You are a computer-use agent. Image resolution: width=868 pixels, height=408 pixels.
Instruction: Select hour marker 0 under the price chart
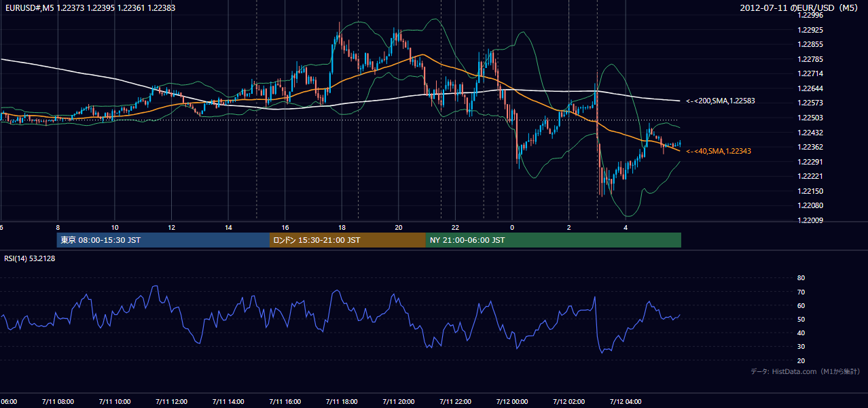pyautogui.click(x=512, y=228)
